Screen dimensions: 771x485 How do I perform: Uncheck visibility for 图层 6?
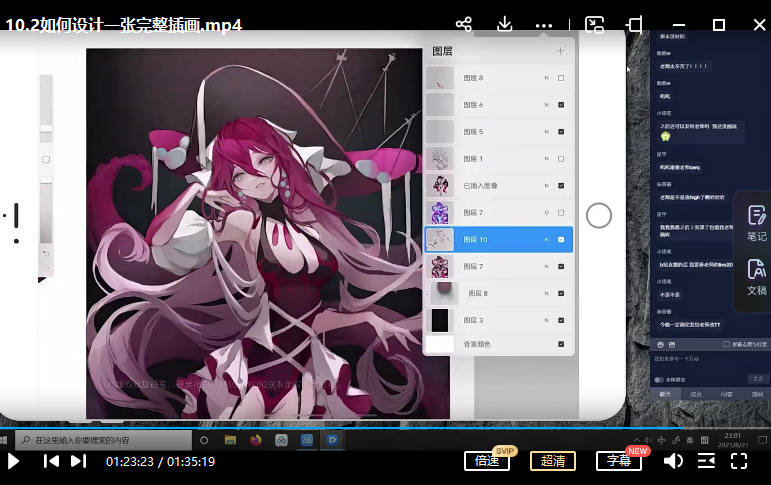561,105
